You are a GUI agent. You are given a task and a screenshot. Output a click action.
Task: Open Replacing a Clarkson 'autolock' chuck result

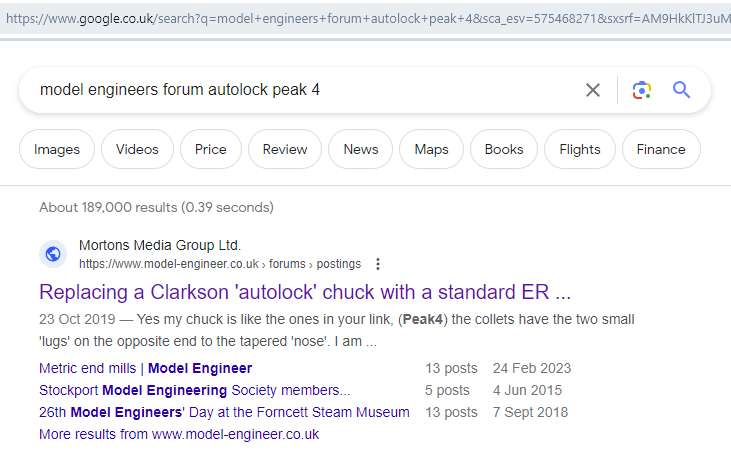coord(305,292)
